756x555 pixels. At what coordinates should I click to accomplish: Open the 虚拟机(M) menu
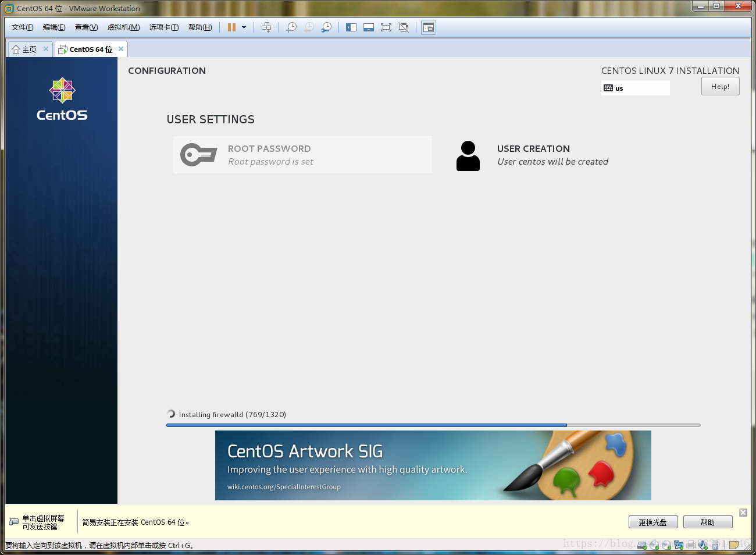coord(123,27)
